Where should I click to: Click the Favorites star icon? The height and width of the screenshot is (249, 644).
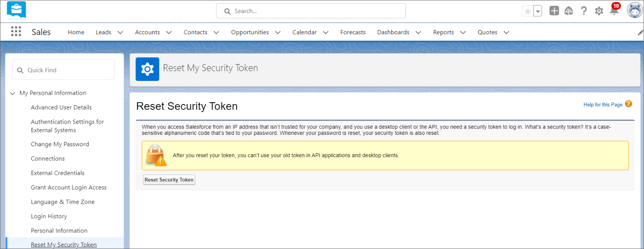click(528, 11)
